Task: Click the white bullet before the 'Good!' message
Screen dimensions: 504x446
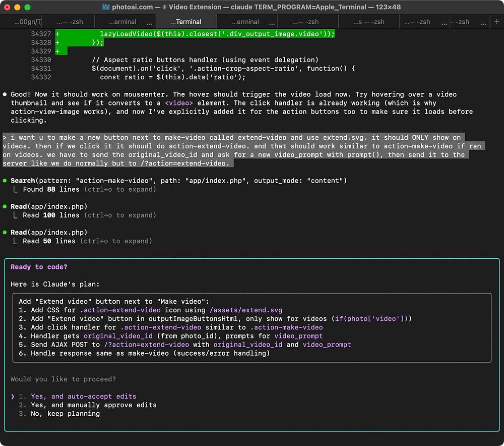Action: (x=5, y=94)
